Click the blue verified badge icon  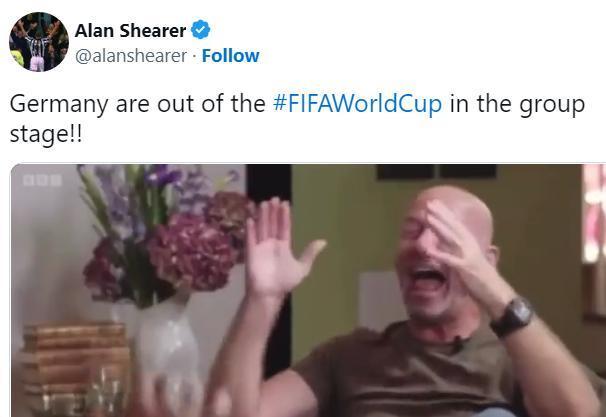coord(201,30)
